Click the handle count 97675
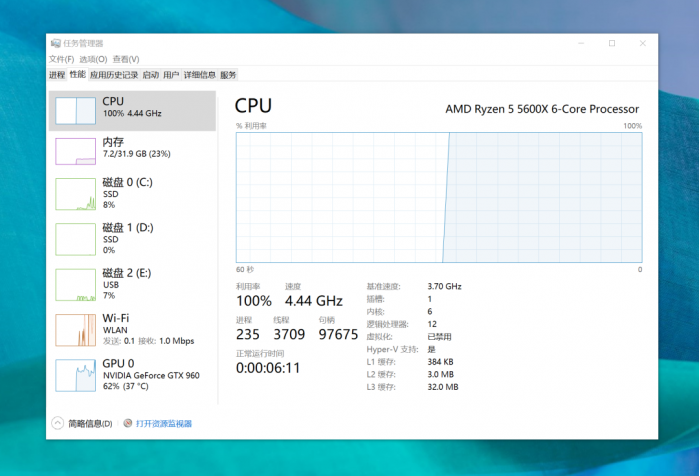 338,334
